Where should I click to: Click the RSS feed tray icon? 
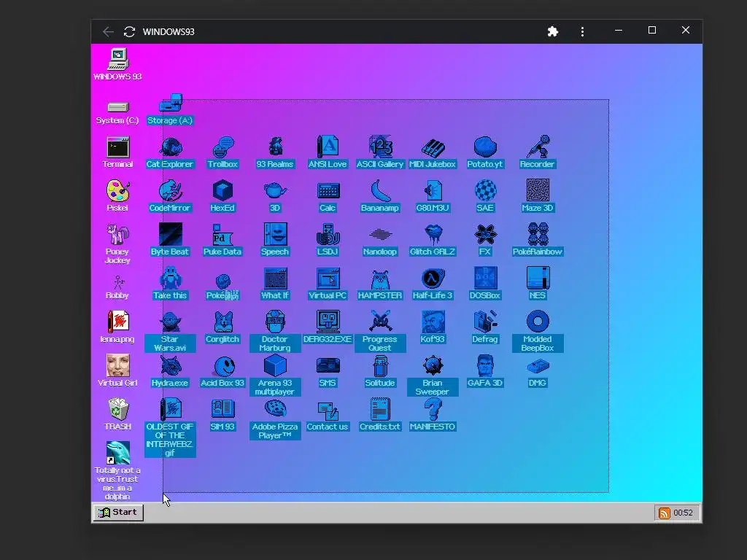(664, 513)
